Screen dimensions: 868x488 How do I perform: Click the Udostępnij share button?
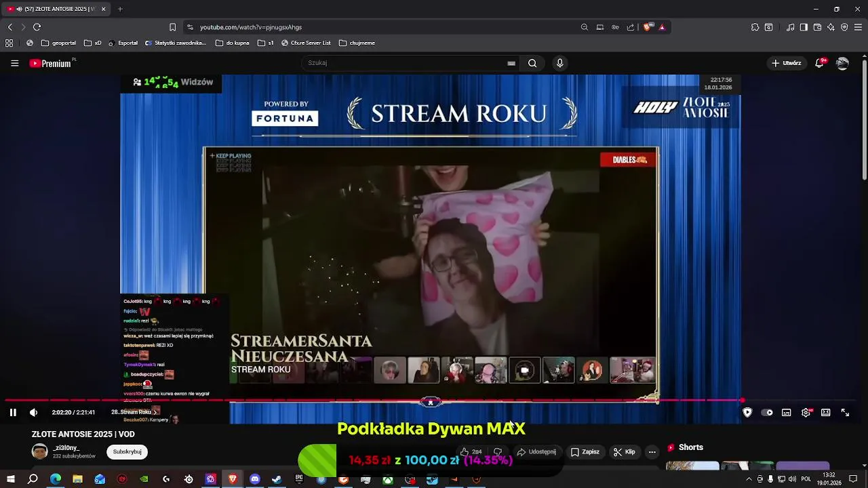point(536,452)
